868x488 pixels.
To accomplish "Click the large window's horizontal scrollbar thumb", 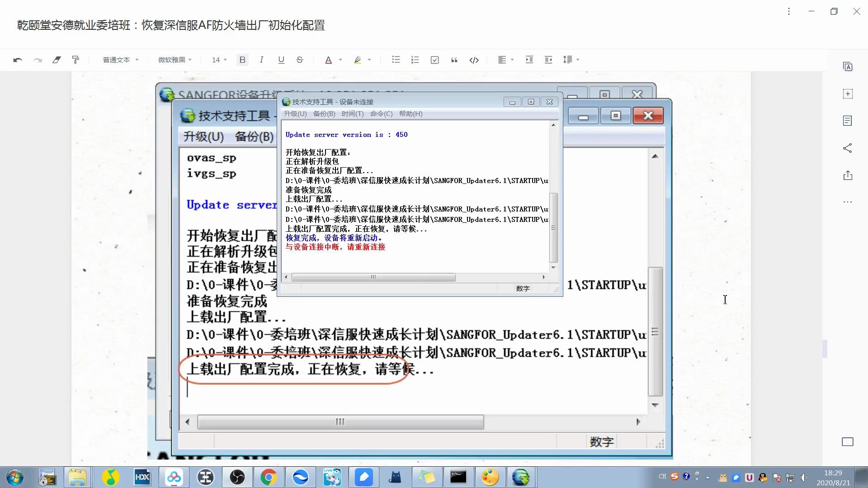I will 340,422.
